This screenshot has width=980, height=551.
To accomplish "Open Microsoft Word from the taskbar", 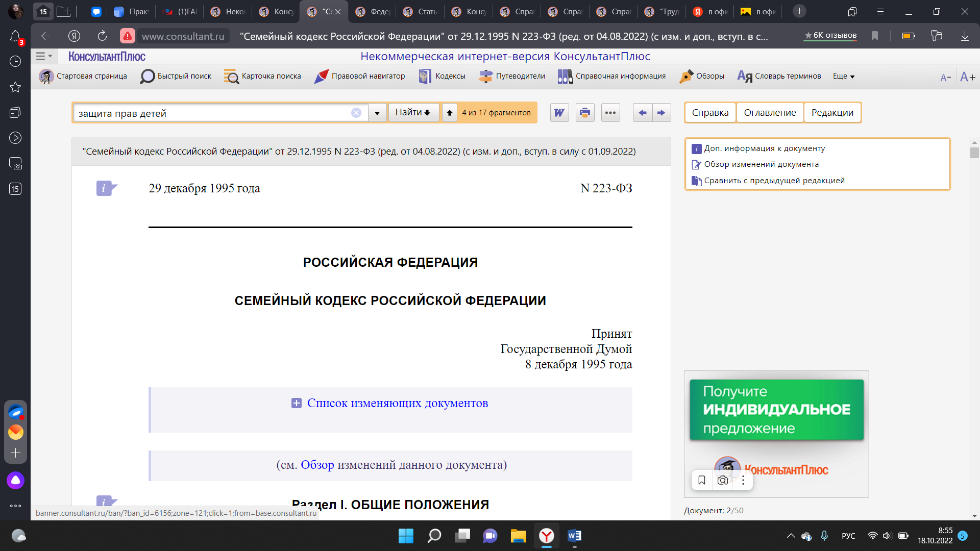I will 574,536.
